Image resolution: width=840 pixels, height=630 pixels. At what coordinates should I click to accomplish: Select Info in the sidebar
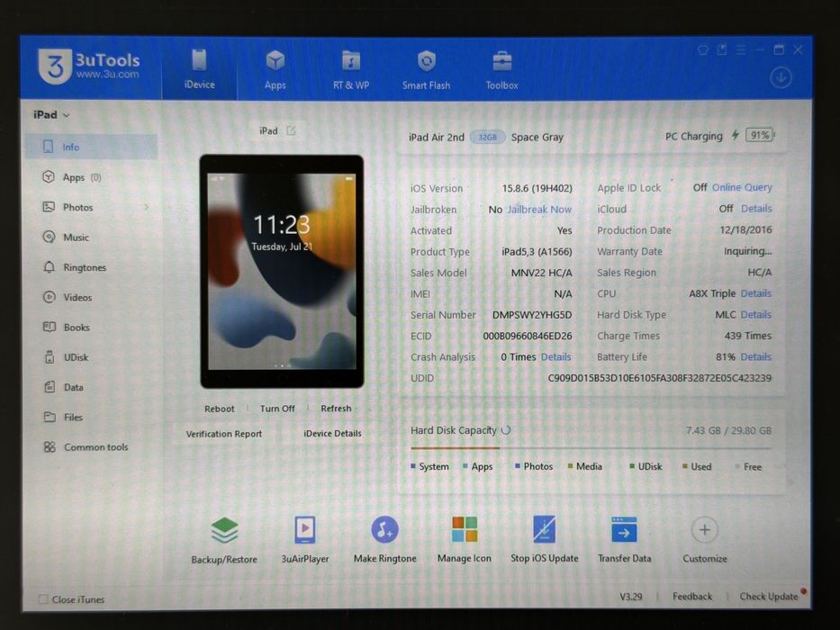click(91, 147)
